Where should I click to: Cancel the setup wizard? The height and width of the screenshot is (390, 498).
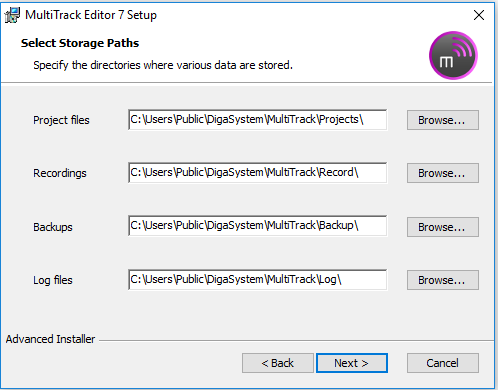(x=443, y=363)
